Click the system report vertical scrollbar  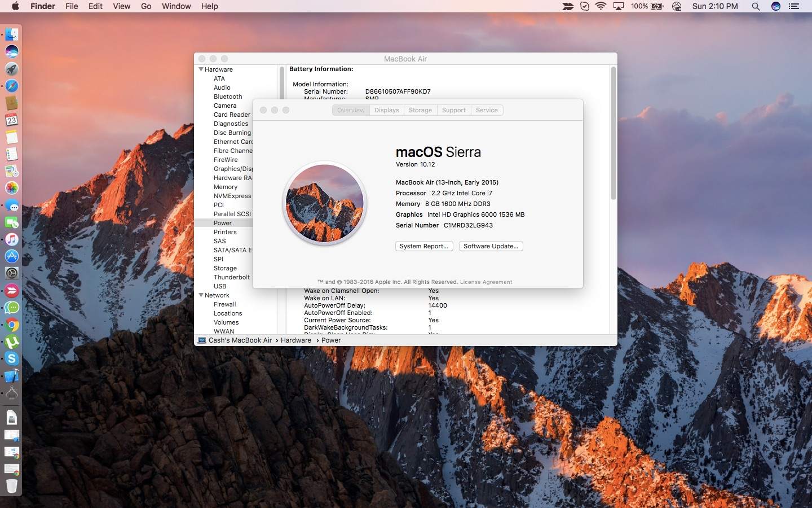point(614,133)
